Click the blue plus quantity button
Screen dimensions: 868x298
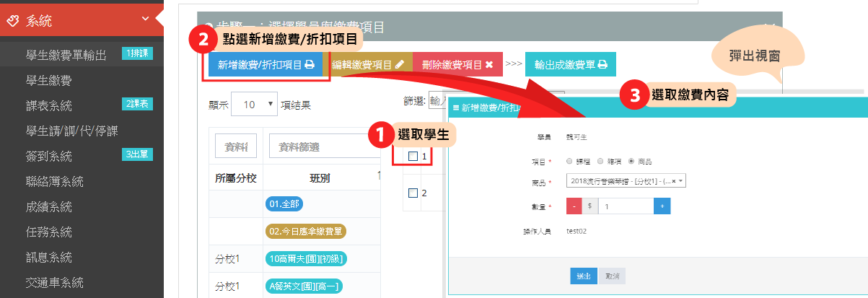point(662,206)
